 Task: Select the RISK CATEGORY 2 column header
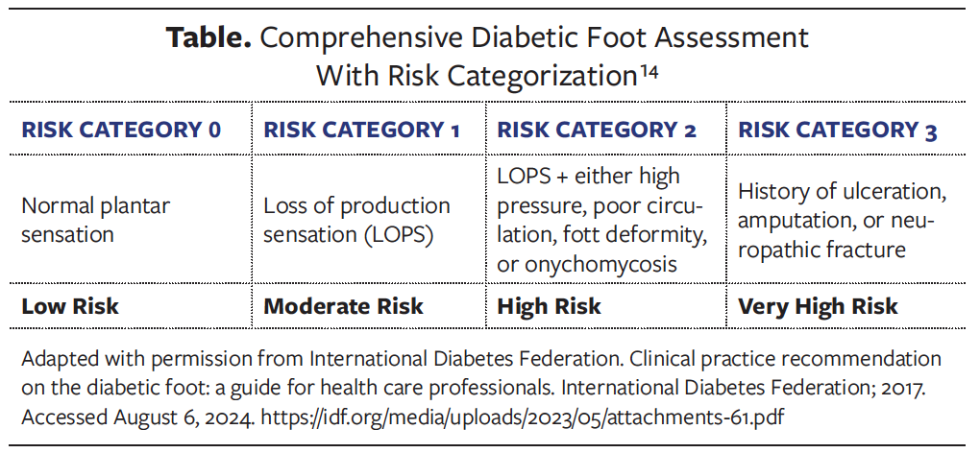coord(597,130)
